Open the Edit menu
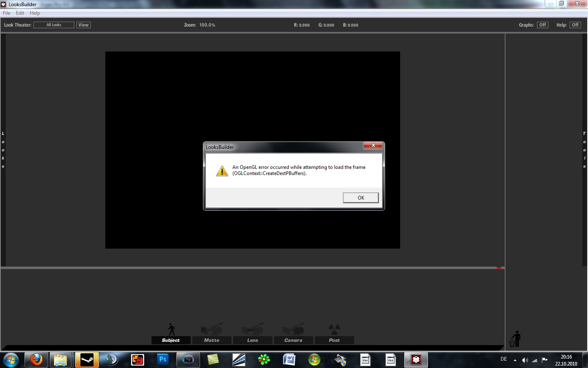 click(20, 13)
